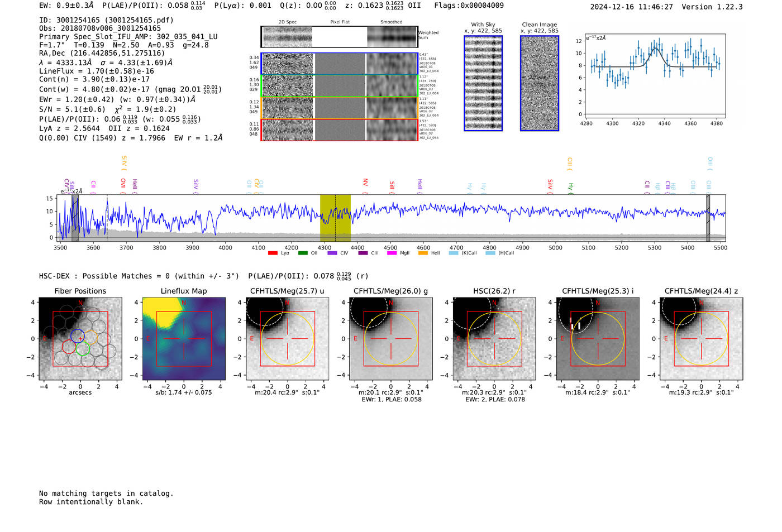Click the green OII legend swatch
The image size is (782, 532).
point(303,253)
